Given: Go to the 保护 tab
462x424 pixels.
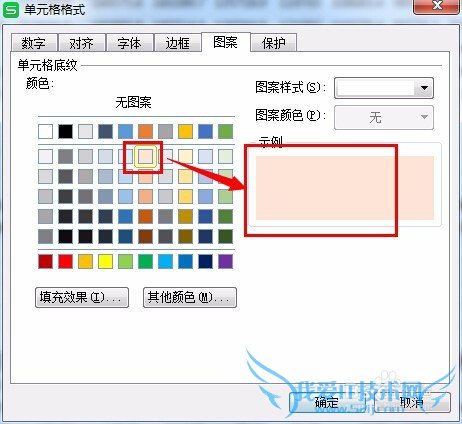Looking at the screenshot, I should pos(274,43).
